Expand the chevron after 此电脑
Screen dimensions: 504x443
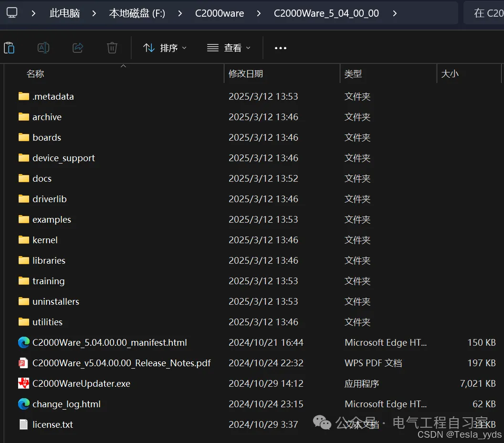(94, 13)
